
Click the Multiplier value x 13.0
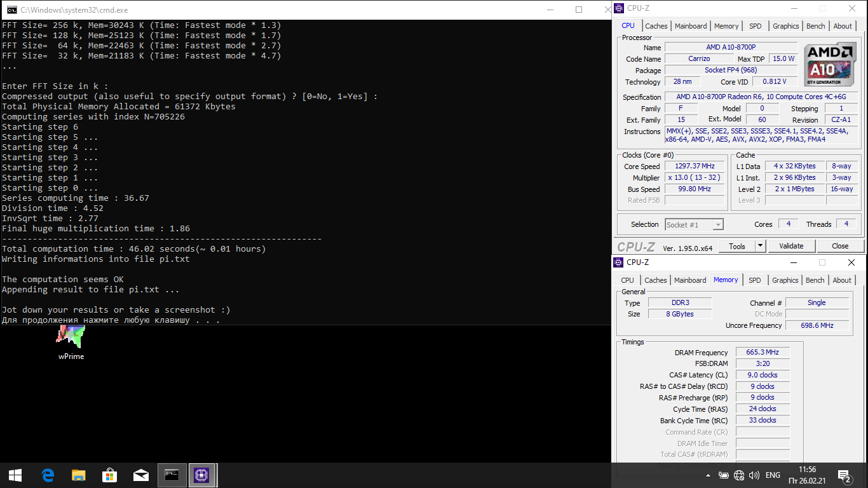pos(695,178)
